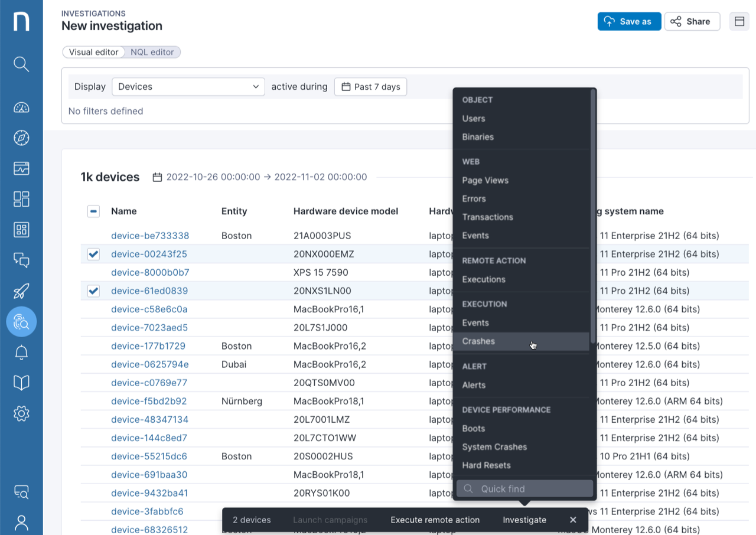Select Executions under Remote Action
This screenshot has width=756, height=535.
484,279
